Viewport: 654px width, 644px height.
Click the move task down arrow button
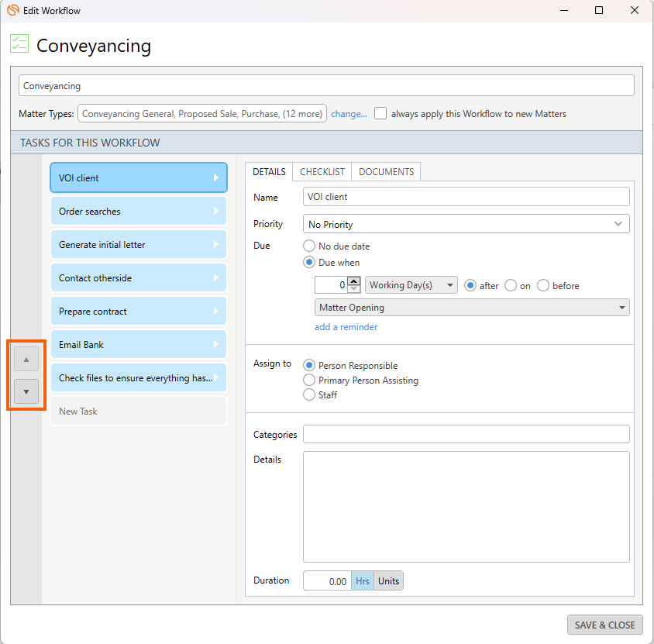[x=26, y=392]
